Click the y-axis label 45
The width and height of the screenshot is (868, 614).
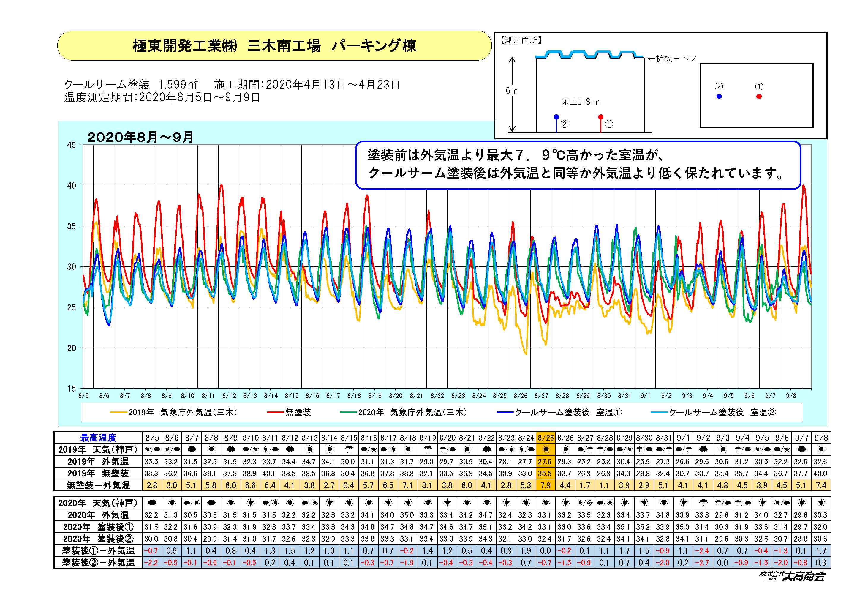pyautogui.click(x=72, y=145)
